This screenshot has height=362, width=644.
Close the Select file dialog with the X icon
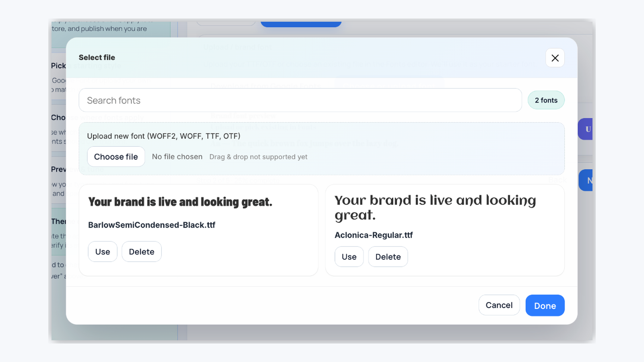coord(555,58)
